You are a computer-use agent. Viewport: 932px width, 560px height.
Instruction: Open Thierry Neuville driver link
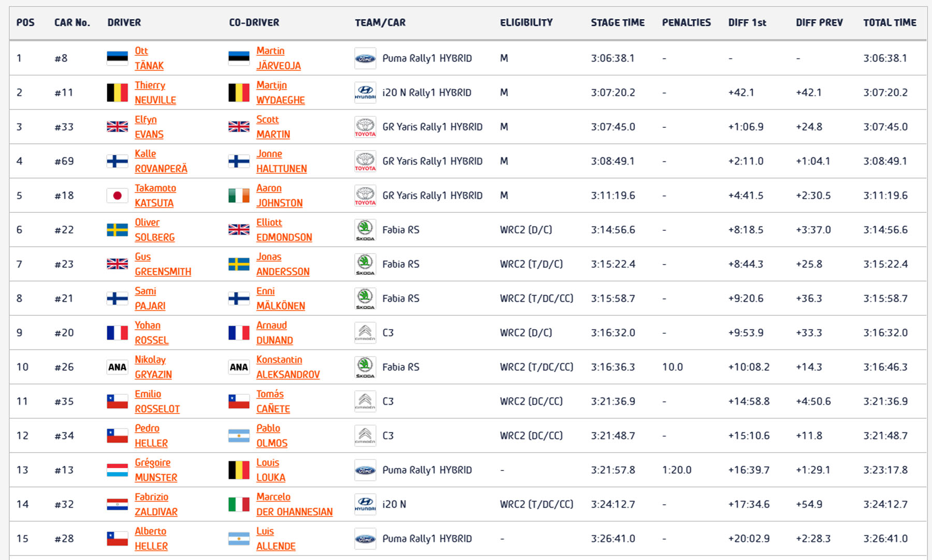coord(155,93)
